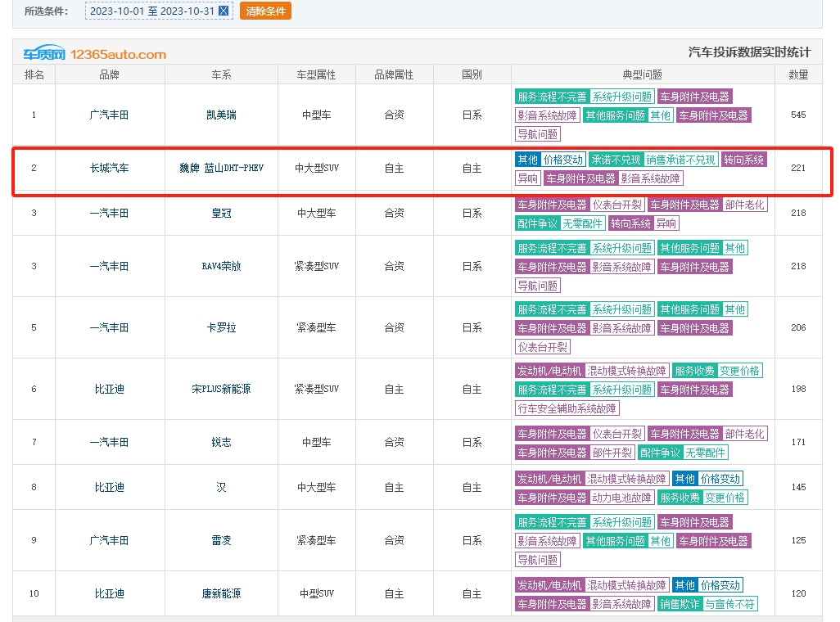The image size is (840, 622).
Task: Click the complaint count 545
Action: click(x=798, y=115)
